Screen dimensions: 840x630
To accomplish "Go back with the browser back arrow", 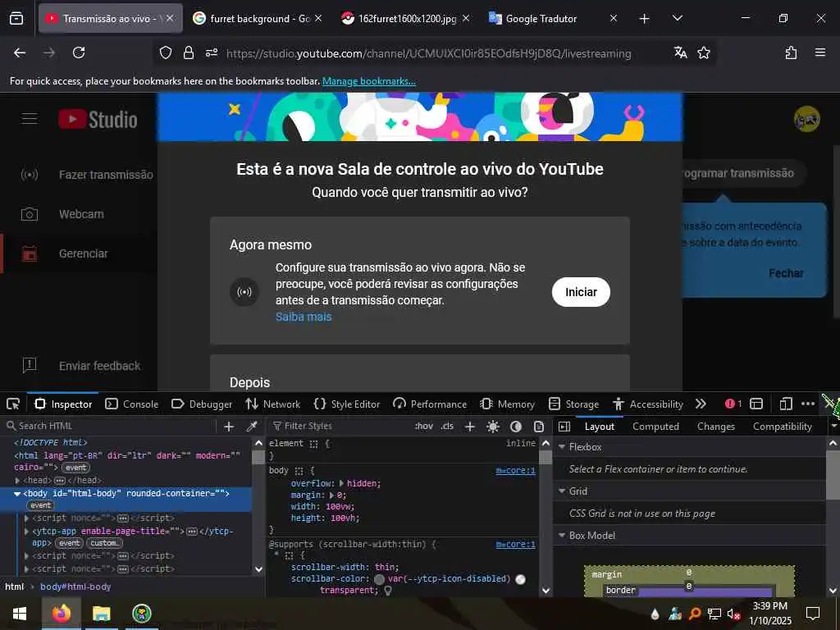I will point(20,52).
